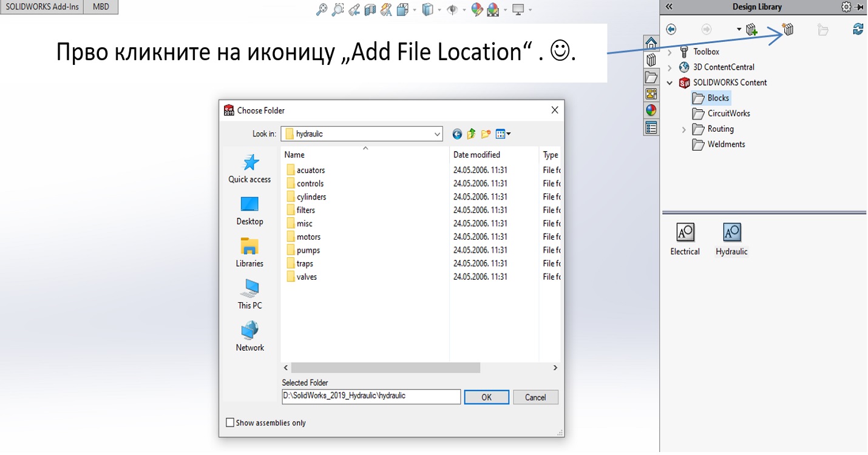Open Hide/Show Items dropdown arrow
868x455 pixels.
point(464,10)
